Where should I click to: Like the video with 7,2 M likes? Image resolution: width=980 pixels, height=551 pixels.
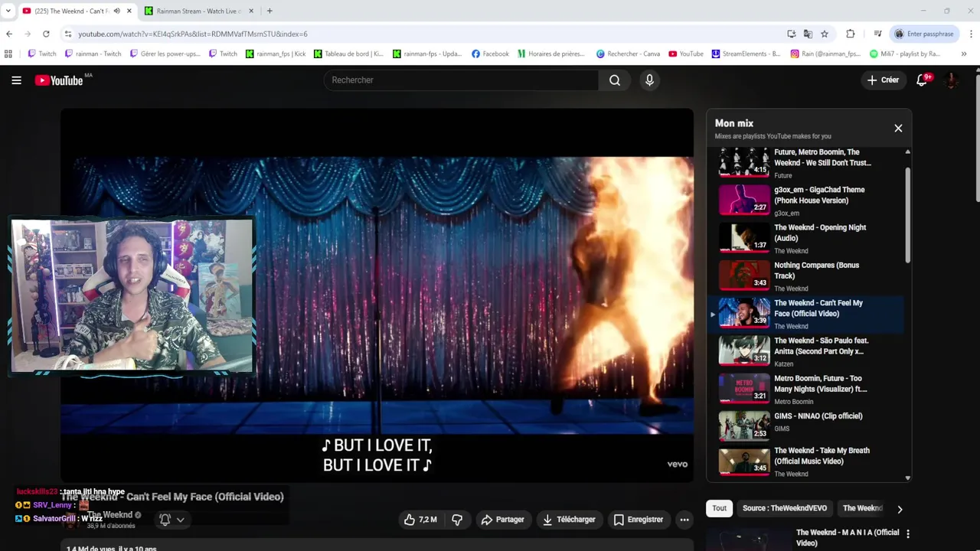tap(420, 520)
